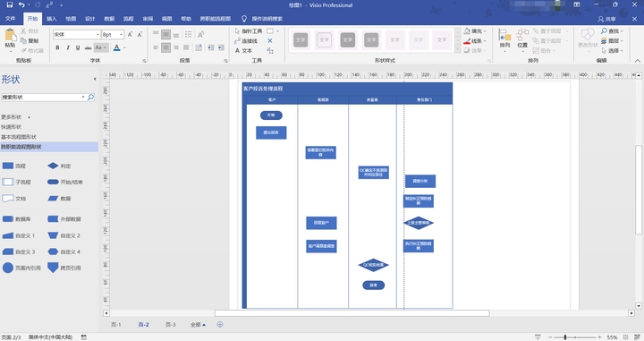
Task: Switch to the Insert (插入) tab
Action: coord(51,19)
